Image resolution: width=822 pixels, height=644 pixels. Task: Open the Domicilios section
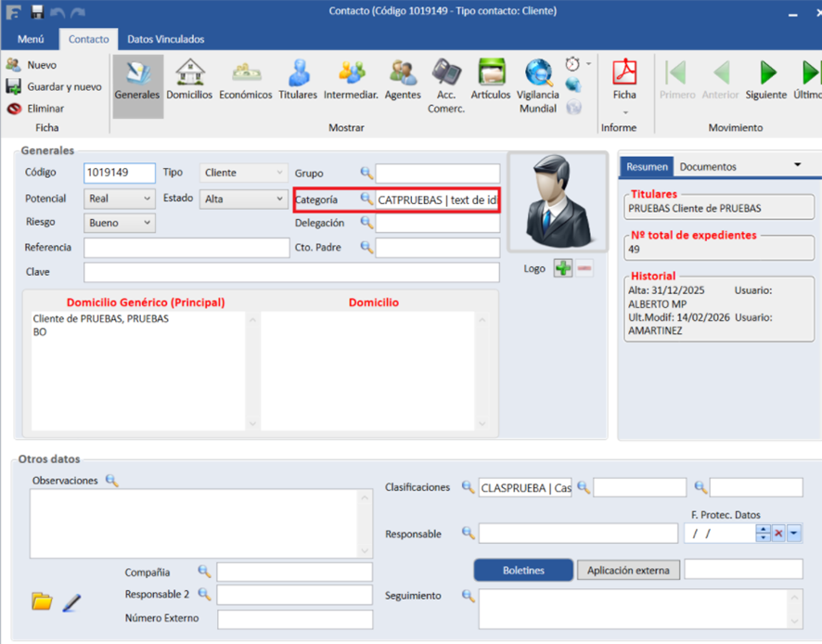point(189,80)
